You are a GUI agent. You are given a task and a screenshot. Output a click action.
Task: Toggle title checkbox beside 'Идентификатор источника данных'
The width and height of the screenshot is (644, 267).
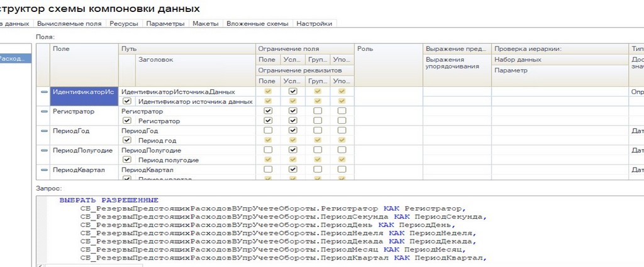coord(127,101)
